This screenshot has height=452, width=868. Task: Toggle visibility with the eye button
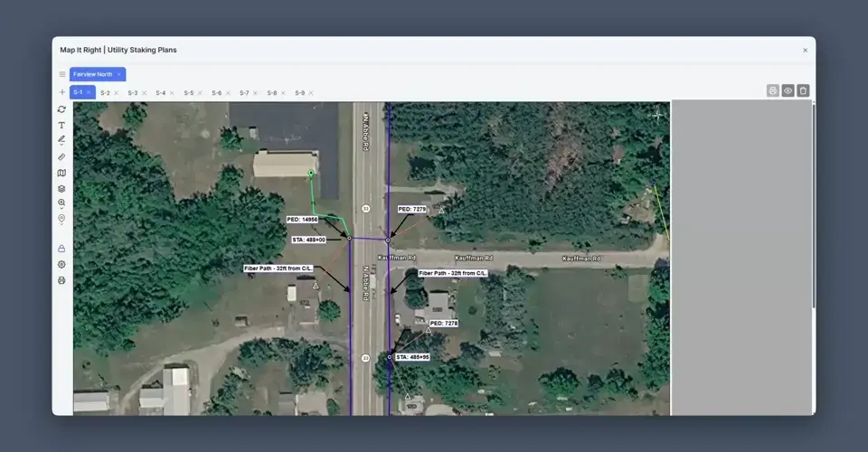click(x=788, y=90)
